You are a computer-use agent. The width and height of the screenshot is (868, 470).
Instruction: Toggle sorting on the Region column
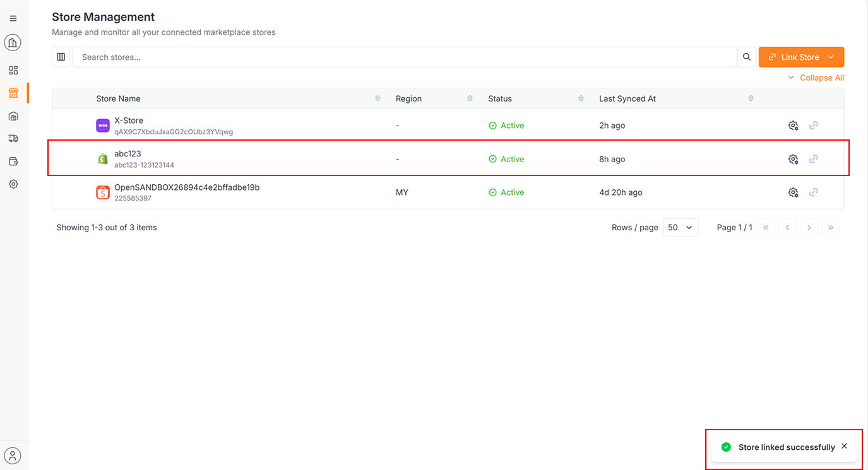point(470,98)
